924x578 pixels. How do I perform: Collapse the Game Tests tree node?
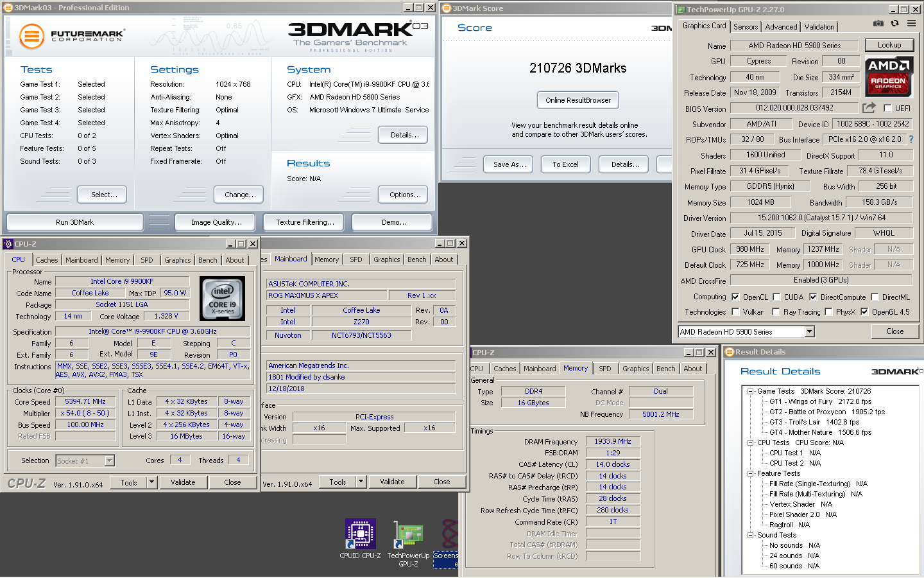coord(750,391)
